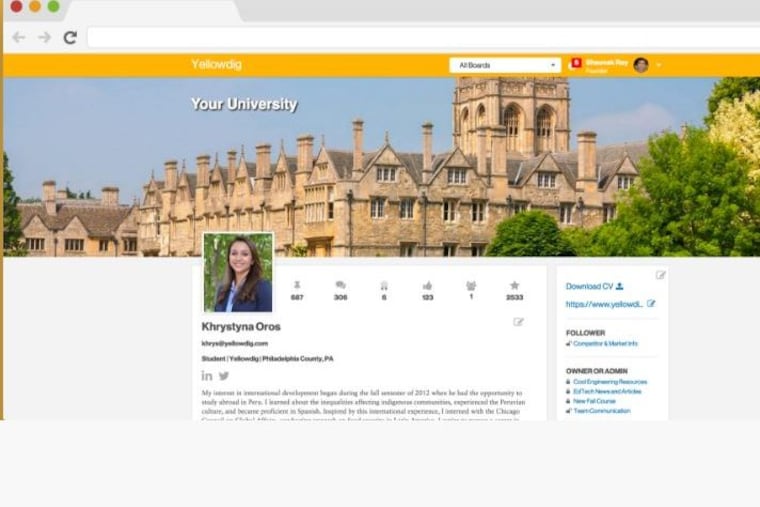Click the likes thumbs-up icon (123)
760x507 pixels.
click(427, 285)
